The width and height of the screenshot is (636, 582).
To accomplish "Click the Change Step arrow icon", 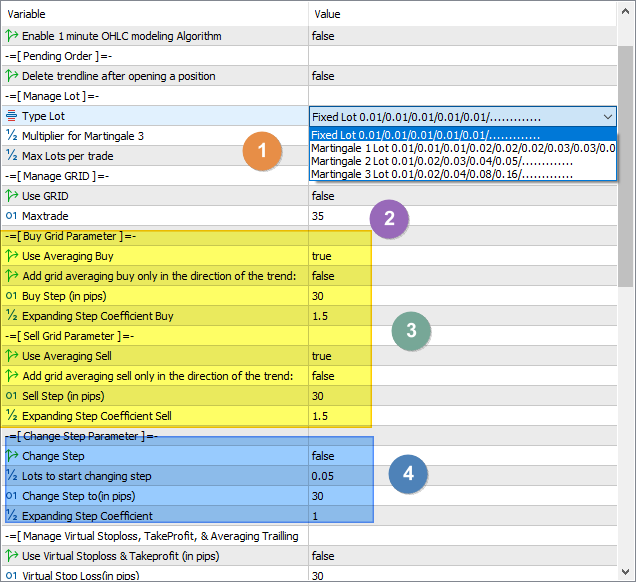I will point(12,456).
